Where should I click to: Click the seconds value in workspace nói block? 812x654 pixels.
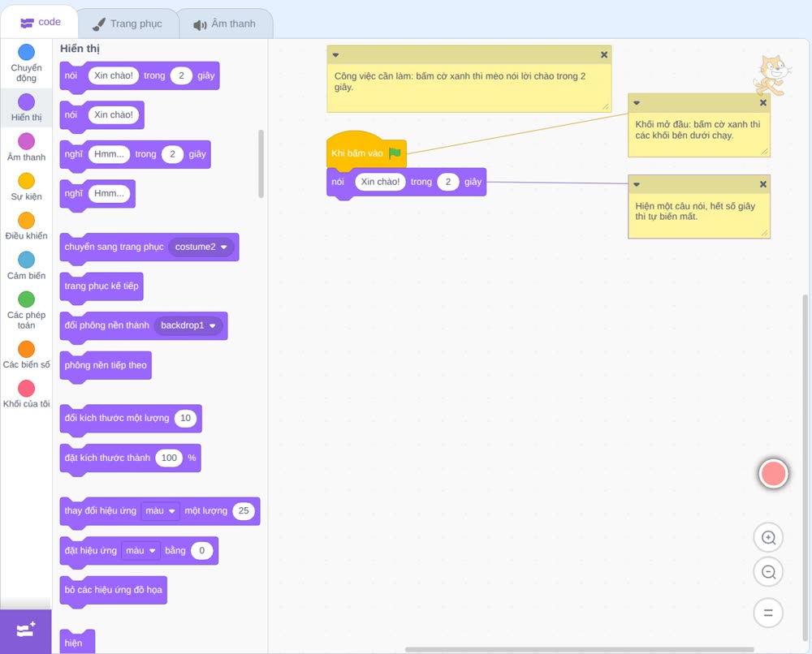click(448, 182)
